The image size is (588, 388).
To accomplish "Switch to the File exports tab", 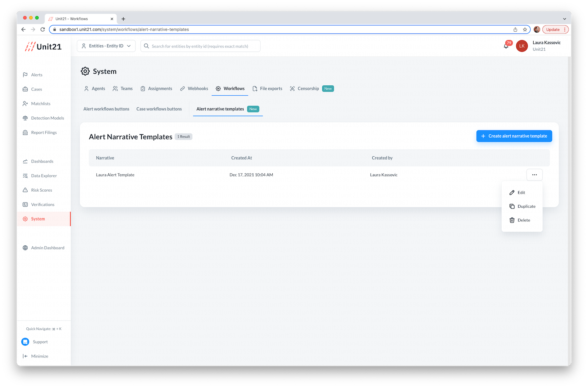I will [267, 89].
